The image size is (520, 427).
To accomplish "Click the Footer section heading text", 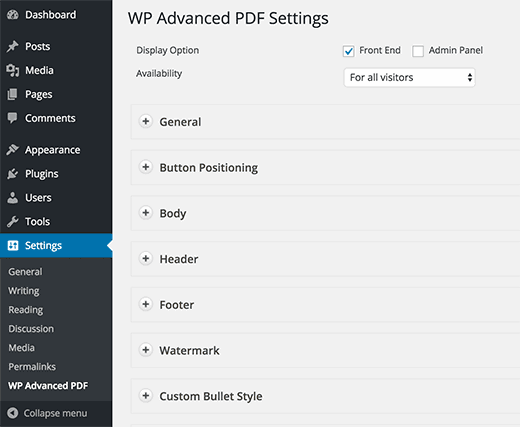I will [177, 305].
